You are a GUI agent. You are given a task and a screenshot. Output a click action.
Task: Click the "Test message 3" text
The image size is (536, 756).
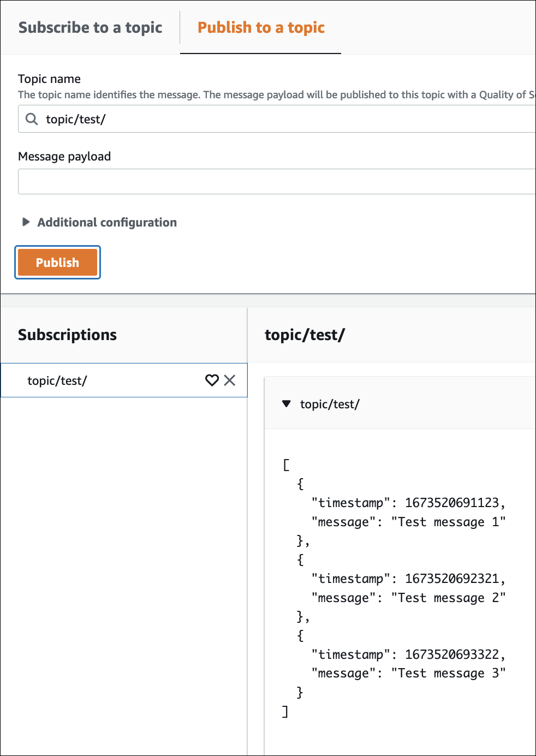pyautogui.click(x=448, y=673)
